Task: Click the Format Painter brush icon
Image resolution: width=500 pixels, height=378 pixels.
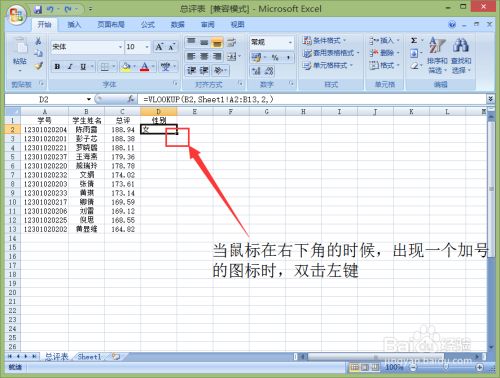Action: pos(38,66)
